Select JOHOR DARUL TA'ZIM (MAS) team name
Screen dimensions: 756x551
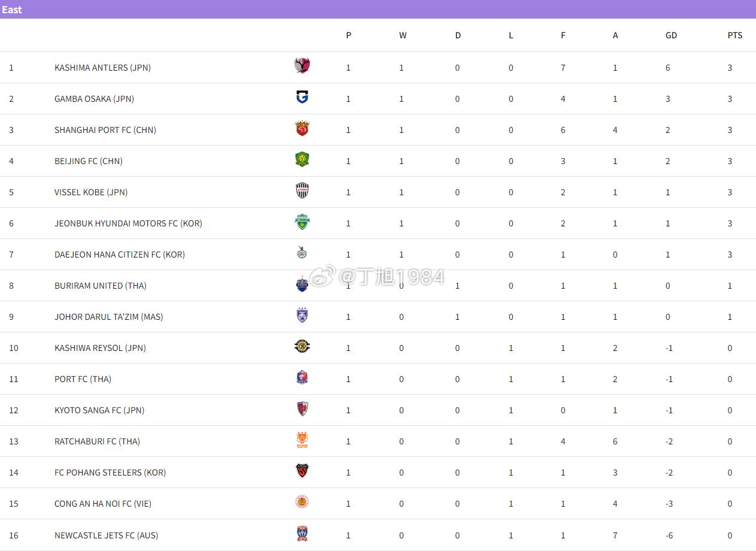tap(109, 317)
